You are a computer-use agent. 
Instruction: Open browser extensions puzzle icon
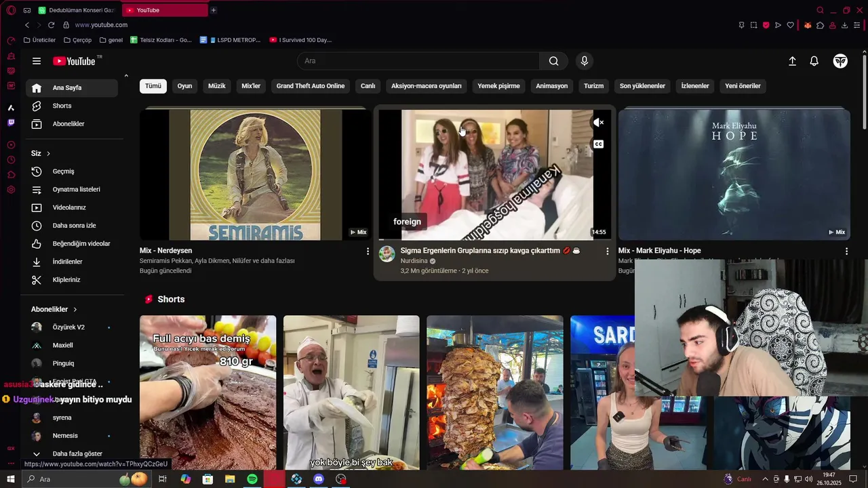click(x=820, y=25)
